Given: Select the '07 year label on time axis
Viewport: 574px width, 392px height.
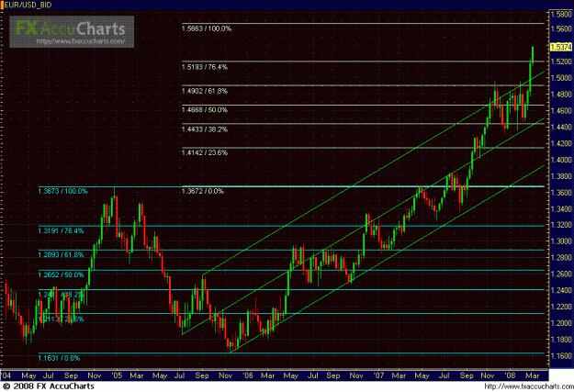Looking at the screenshot, I should click(x=379, y=375).
